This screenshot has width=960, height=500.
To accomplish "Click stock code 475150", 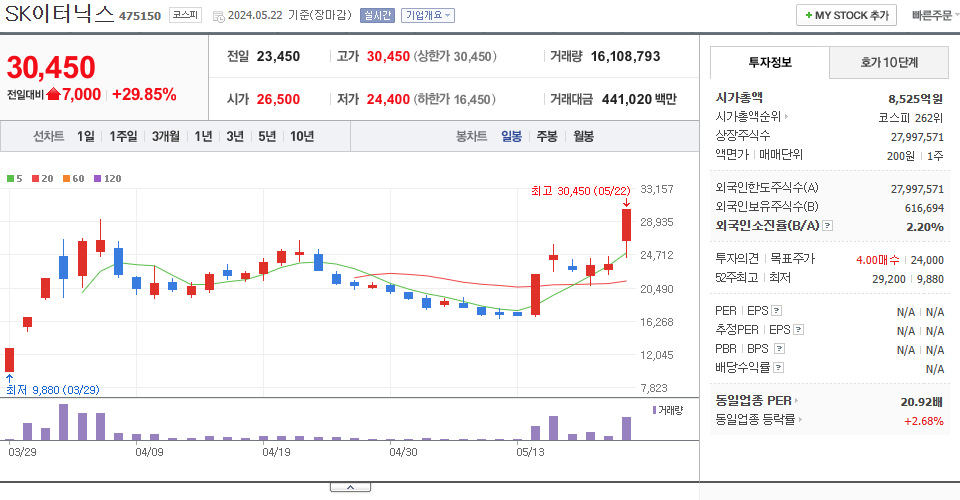I will pyautogui.click(x=140, y=16).
